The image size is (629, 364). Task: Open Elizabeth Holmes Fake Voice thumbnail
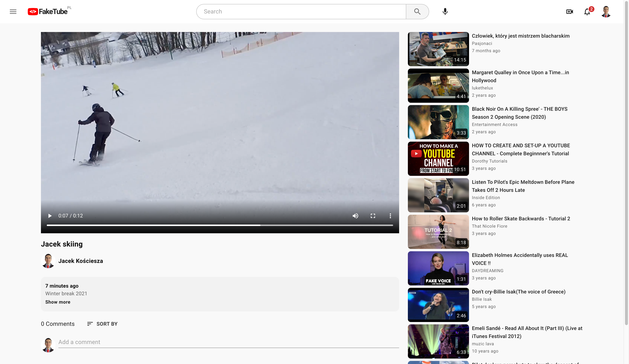point(438,268)
